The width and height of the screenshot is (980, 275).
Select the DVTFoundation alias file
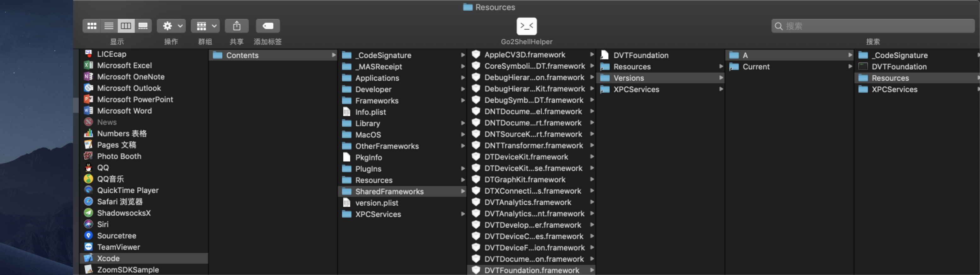click(x=660, y=55)
